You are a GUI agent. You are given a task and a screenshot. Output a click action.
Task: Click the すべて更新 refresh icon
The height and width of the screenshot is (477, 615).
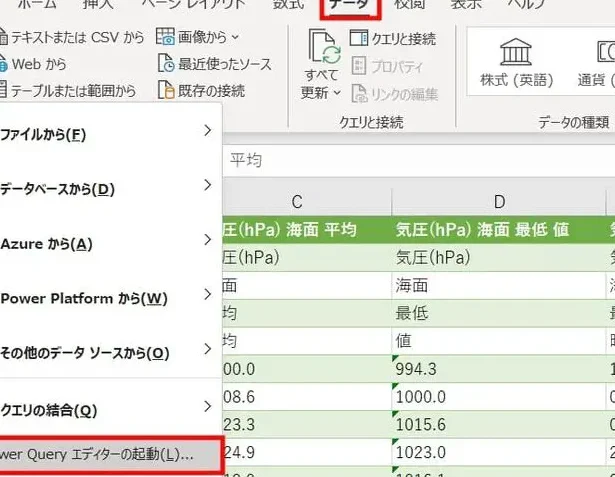coord(321,48)
